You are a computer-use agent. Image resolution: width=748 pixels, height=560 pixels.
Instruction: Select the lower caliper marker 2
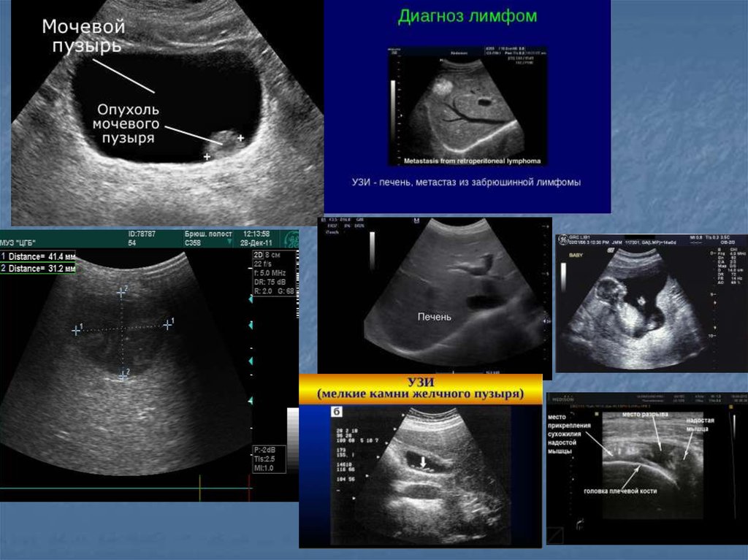[x=123, y=376]
